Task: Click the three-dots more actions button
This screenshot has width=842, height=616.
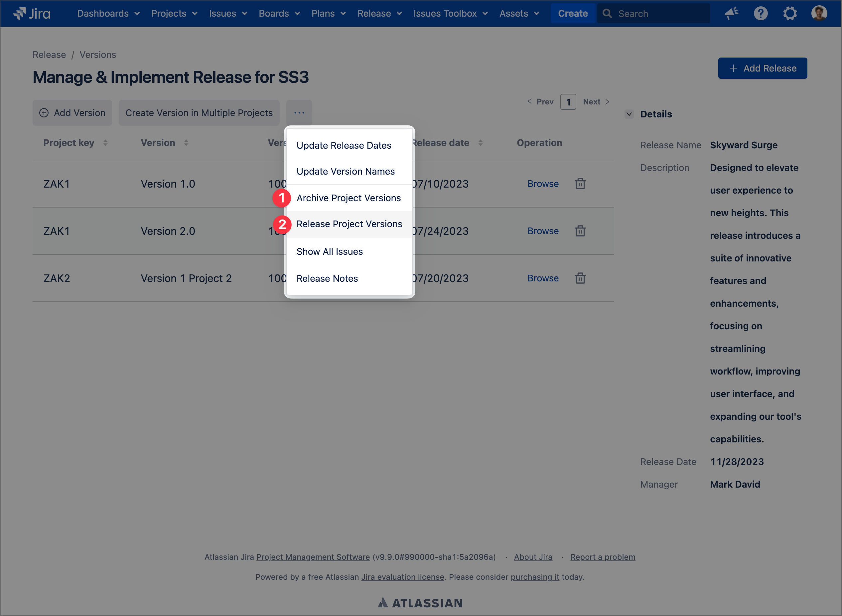Action: click(x=299, y=113)
